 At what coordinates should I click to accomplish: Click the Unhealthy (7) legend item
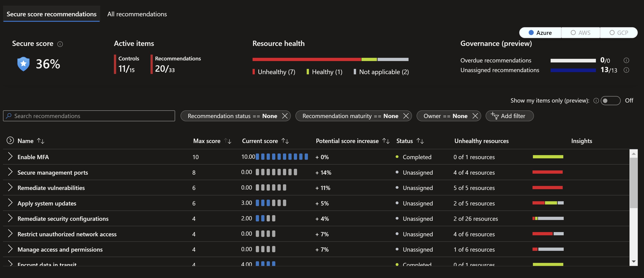point(274,72)
